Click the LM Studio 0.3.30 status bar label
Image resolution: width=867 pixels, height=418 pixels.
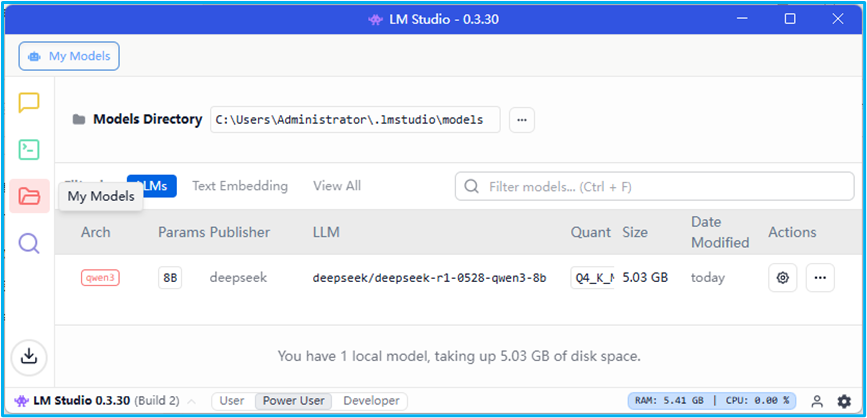[81, 401]
